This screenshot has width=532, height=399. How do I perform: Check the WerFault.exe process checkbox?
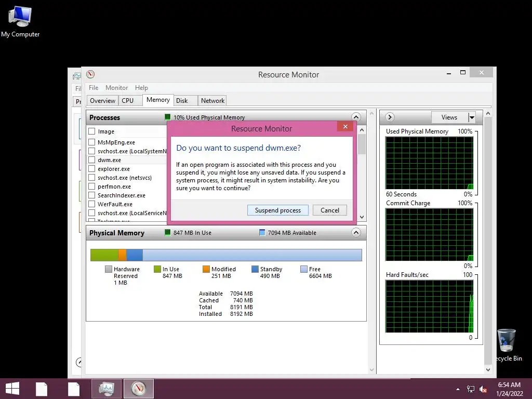[x=91, y=204]
